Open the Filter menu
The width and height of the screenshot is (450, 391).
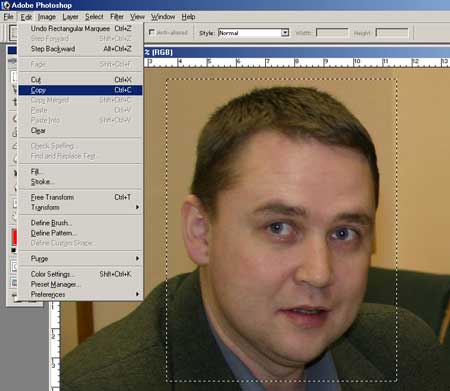pyautogui.click(x=117, y=17)
